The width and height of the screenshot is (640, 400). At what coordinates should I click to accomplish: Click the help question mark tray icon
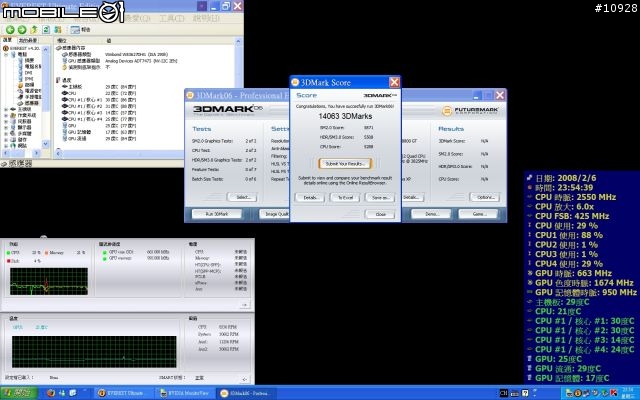tap(525, 393)
